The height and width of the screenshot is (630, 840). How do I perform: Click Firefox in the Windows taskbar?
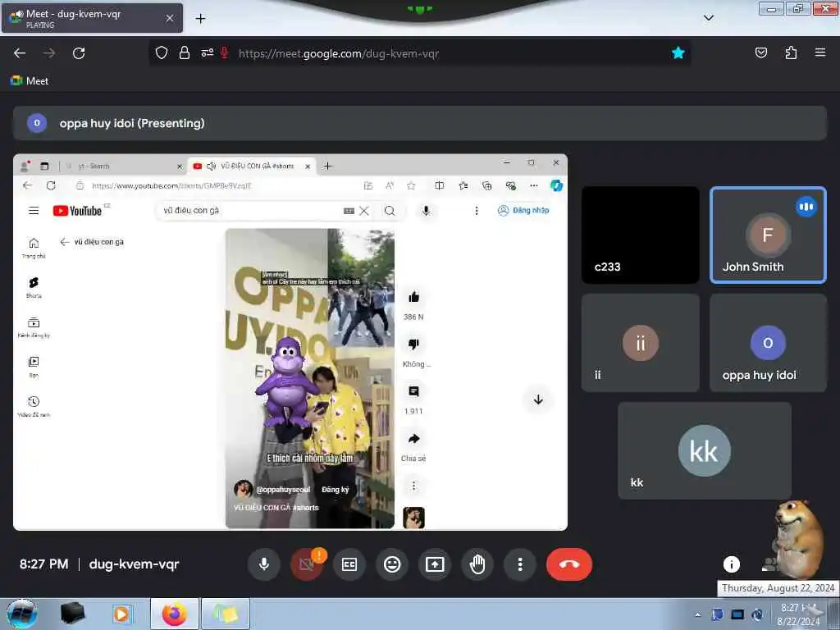[175, 614]
